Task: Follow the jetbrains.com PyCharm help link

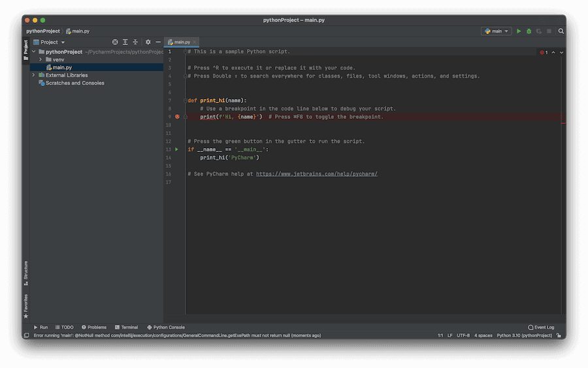Action: 316,174
